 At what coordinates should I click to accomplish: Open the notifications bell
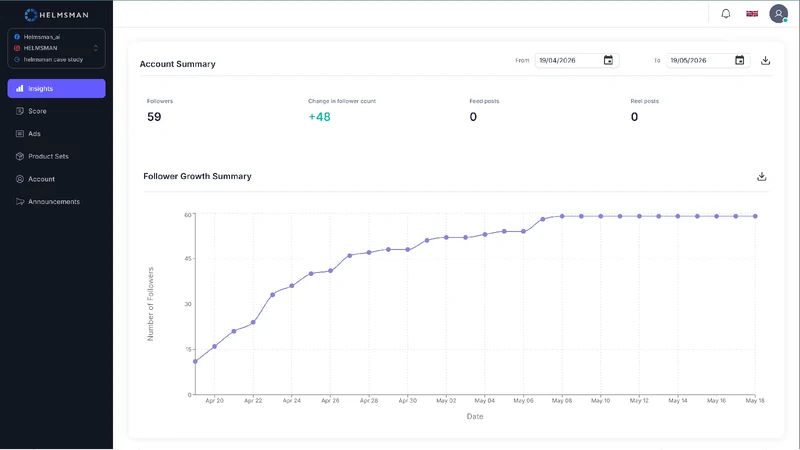(x=726, y=14)
